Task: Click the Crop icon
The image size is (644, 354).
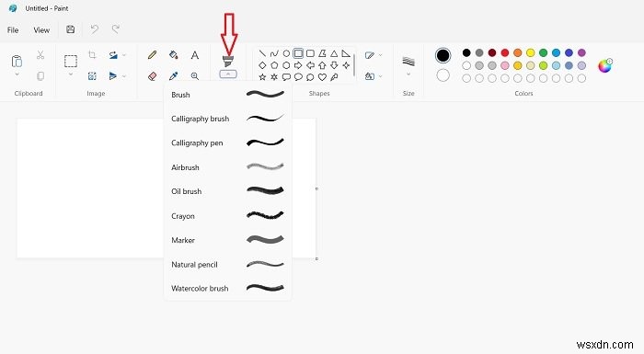Action: tap(92, 54)
